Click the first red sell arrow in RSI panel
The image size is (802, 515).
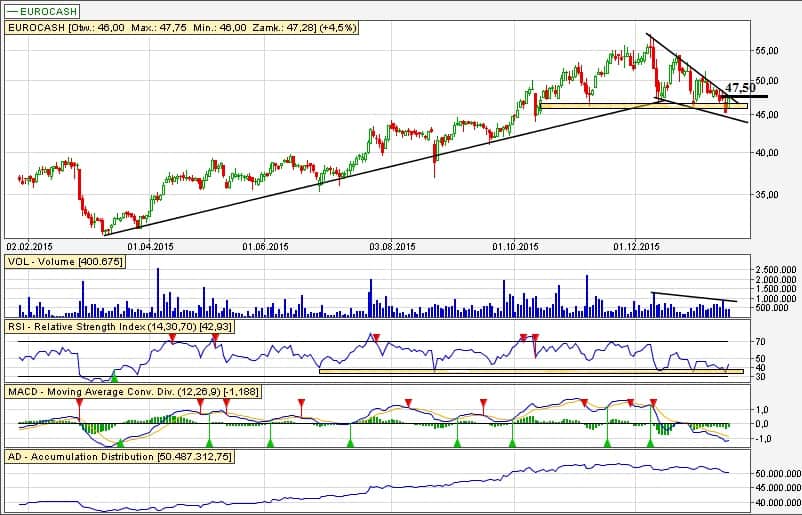click(172, 340)
